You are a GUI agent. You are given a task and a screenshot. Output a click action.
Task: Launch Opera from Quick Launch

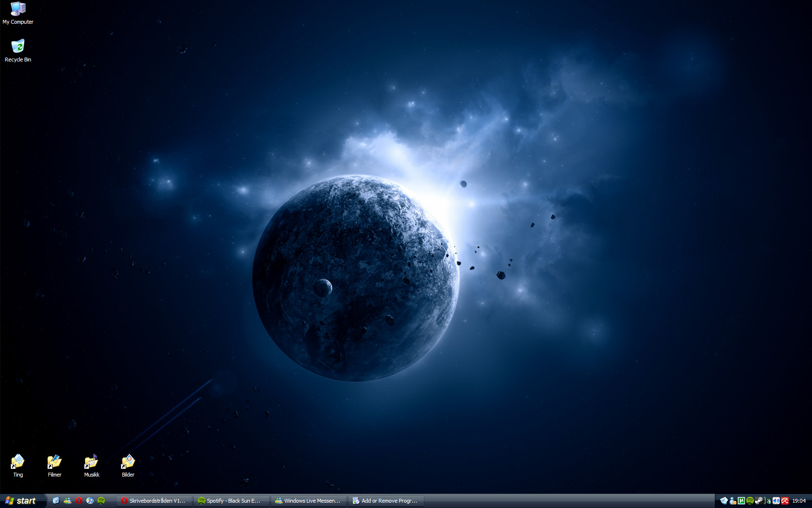coord(79,501)
